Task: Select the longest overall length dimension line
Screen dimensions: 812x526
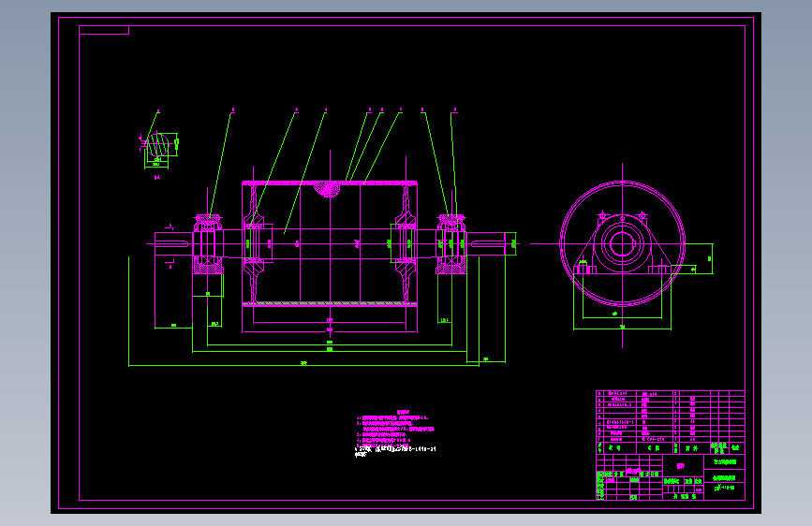Action: tap(304, 365)
